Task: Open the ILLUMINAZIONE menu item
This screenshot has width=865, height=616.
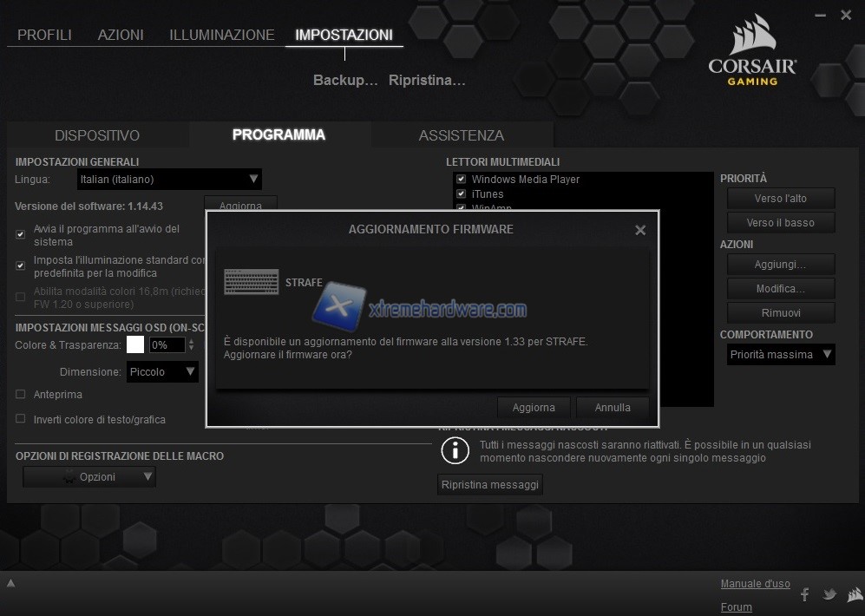Action: pyautogui.click(x=221, y=35)
